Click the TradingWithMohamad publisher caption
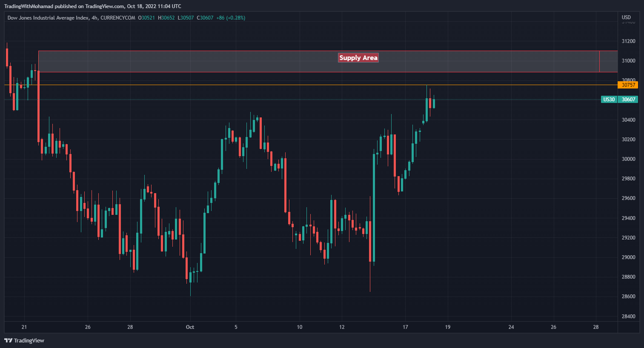This screenshot has height=348, width=644. (x=92, y=6)
